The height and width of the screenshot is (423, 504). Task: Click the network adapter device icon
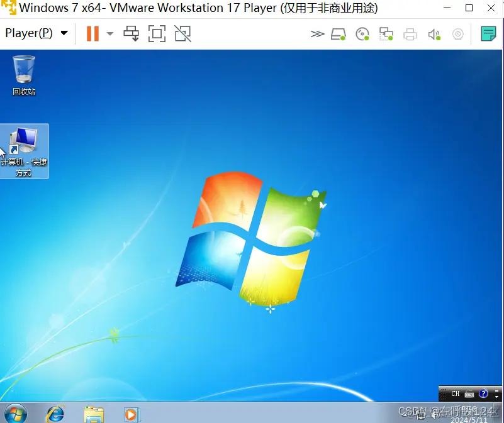(x=386, y=34)
